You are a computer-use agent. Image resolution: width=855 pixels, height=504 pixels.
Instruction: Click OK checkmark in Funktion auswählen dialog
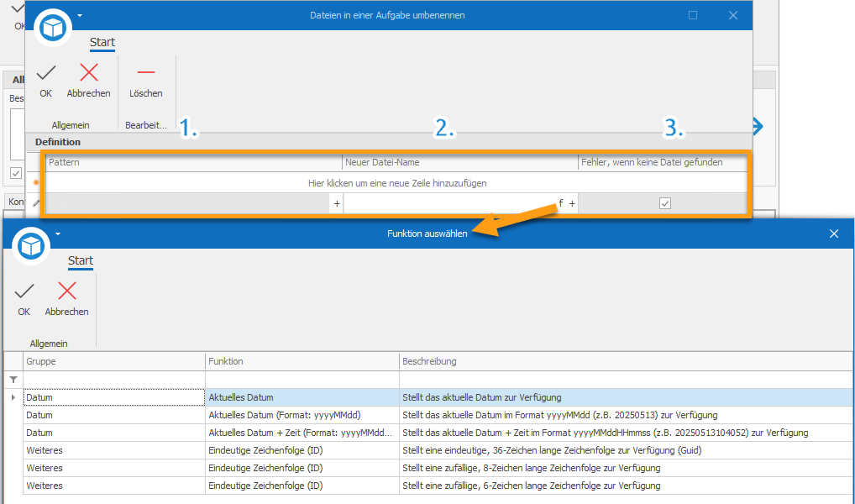[24, 291]
